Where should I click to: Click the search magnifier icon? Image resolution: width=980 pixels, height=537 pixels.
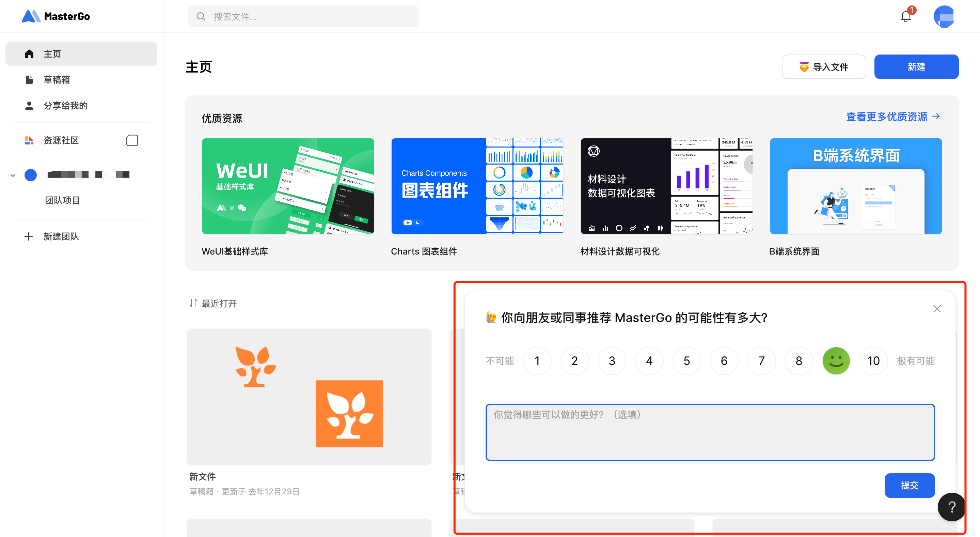(x=201, y=16)
